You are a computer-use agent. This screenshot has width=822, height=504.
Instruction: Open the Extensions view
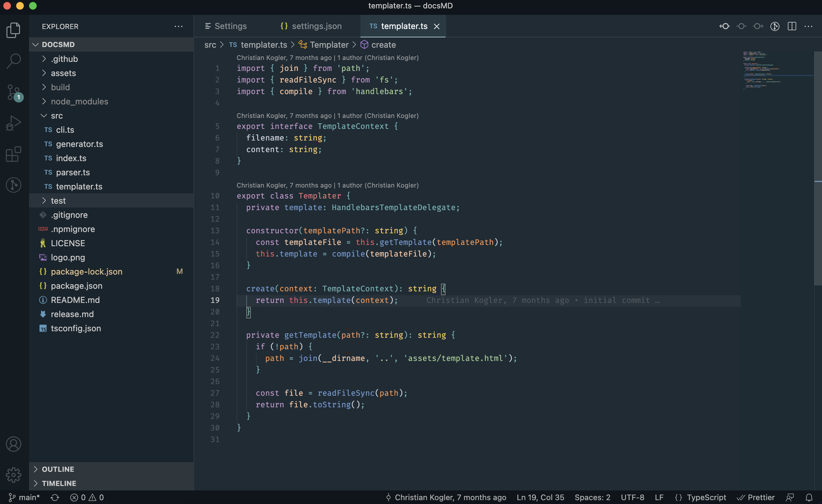click(13, 154)
